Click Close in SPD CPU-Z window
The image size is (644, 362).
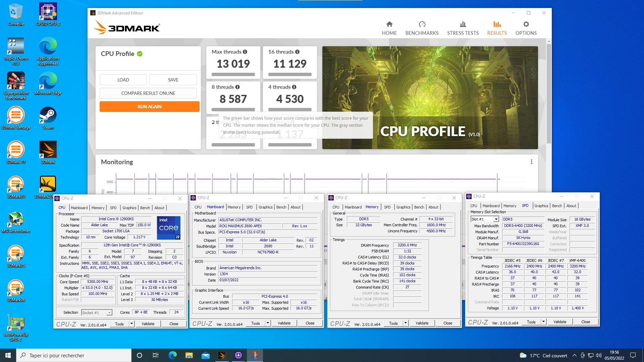coord(586,322)
